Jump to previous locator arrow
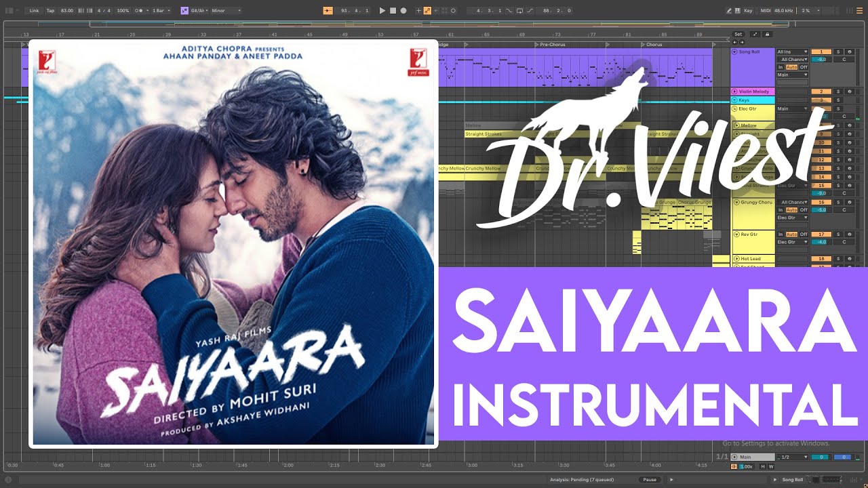 734,42
